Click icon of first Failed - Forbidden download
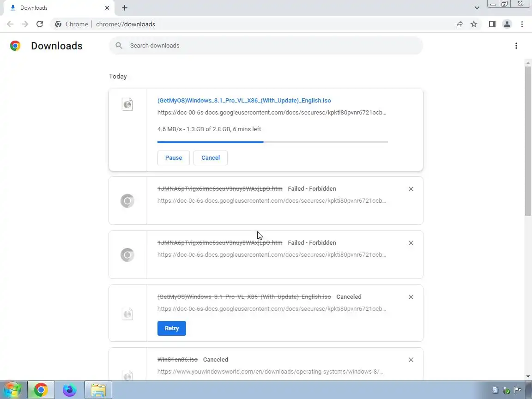 click(127, 201)
